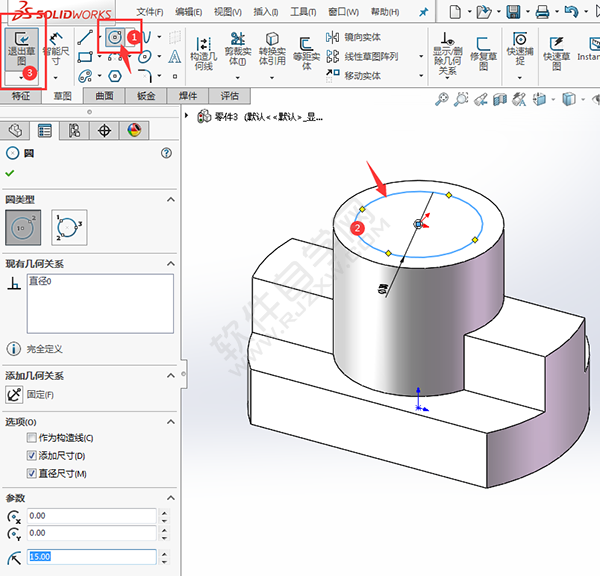Toggle 直径尺寸 (Diameter dimension) checkbox
This screenshot has width=600, height=576.
point(32,473)
